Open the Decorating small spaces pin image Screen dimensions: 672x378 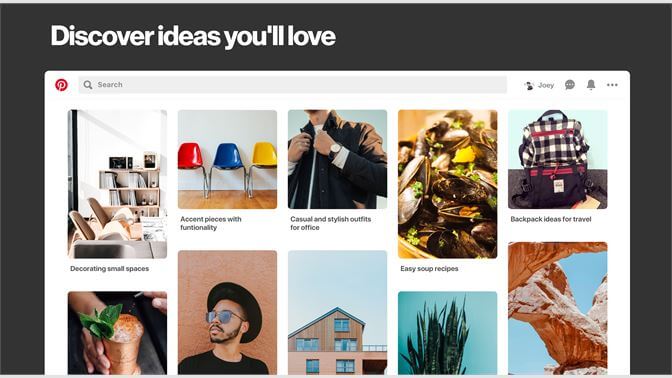pyautogui.click(x=117, y=184)
